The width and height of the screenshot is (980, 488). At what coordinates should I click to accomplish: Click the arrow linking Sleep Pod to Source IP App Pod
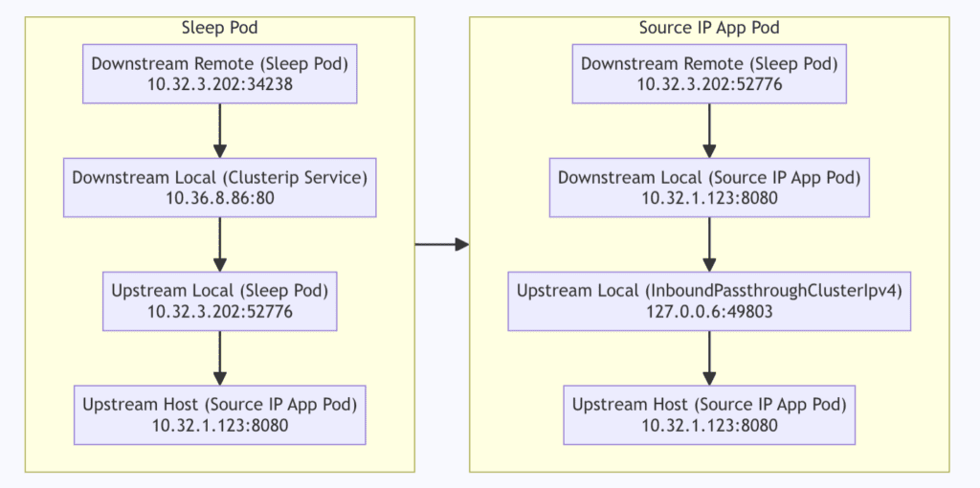441,245
